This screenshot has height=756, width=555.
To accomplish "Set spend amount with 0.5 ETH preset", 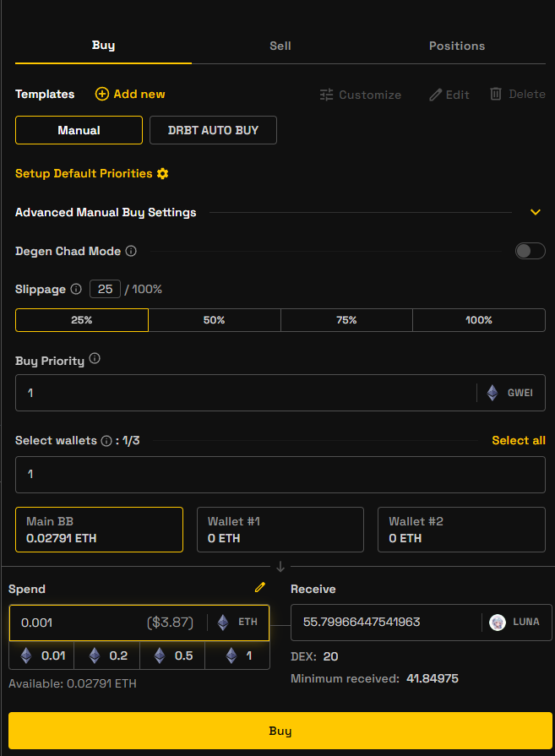I will click(172, 656).
